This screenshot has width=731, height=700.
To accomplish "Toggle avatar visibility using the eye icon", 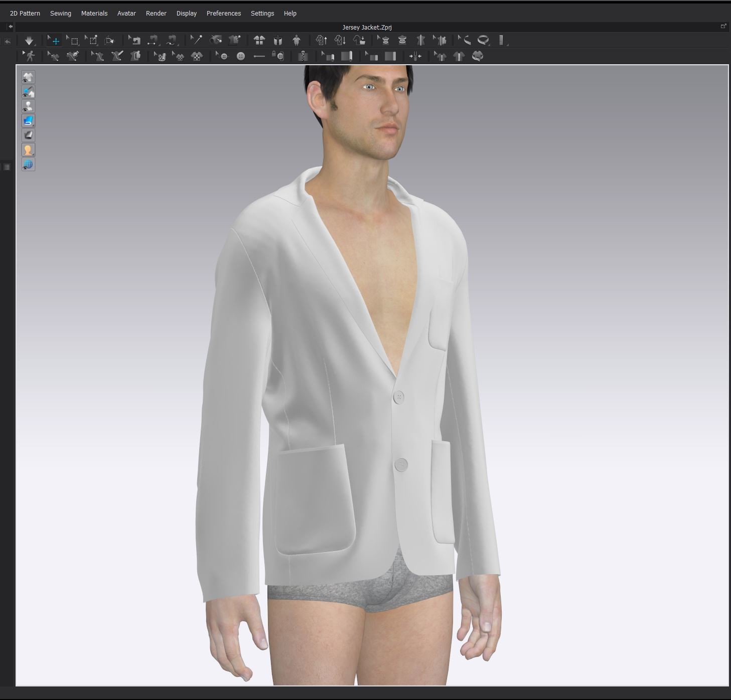I will [28, 106].
